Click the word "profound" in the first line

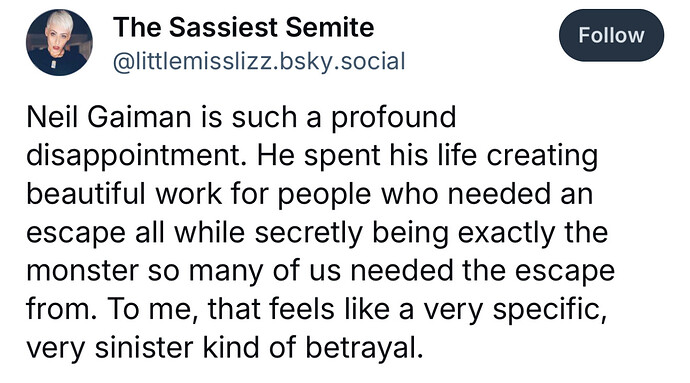coord(393,118)
